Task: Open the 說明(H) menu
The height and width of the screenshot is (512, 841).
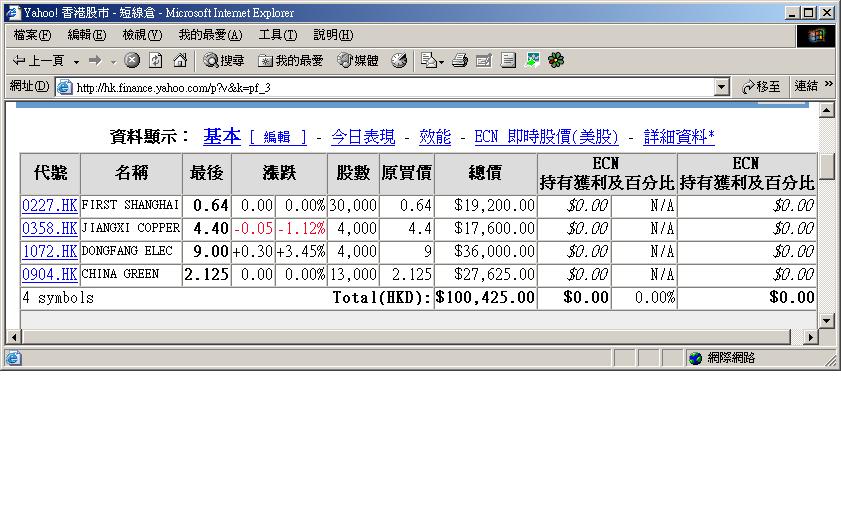Action: pyautogui.click(x=333, y=35)
